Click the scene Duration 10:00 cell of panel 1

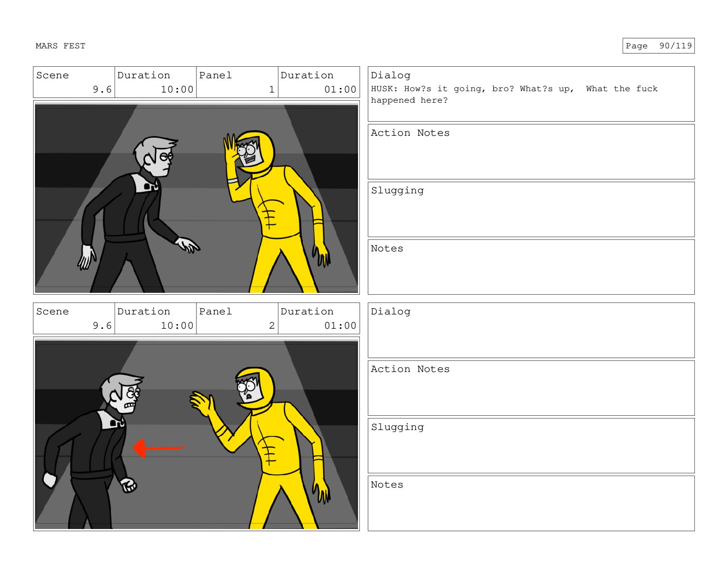click(x=156, y=82)
